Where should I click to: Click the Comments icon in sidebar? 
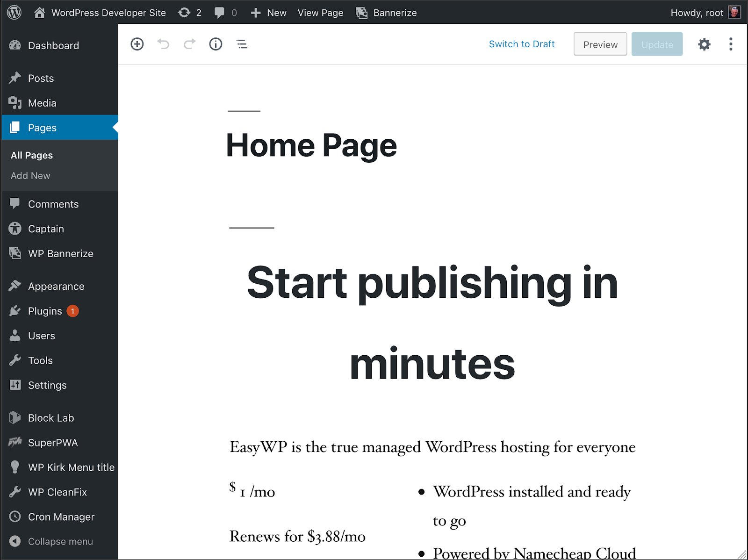(15, 204)
